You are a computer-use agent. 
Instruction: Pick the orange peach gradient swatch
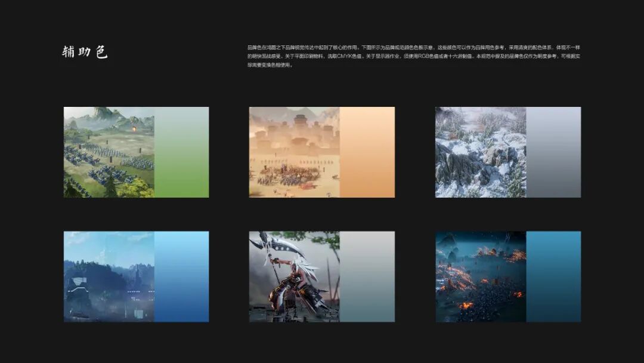point(367,152)
